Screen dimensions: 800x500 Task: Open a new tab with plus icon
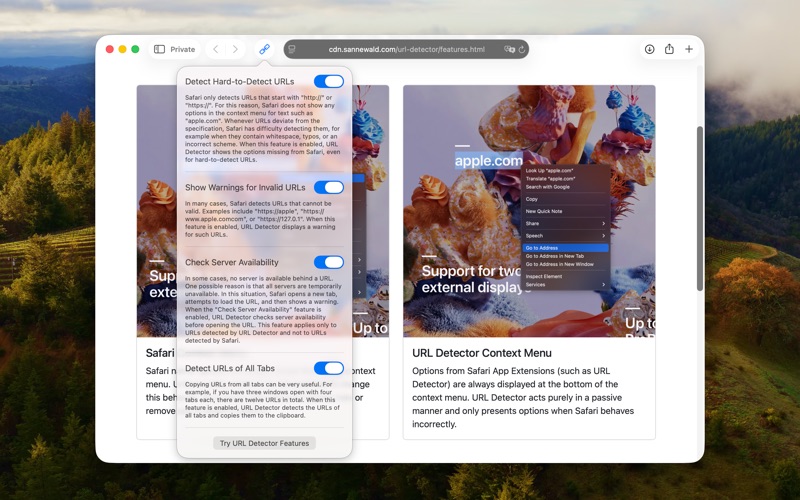click(689, 49)
